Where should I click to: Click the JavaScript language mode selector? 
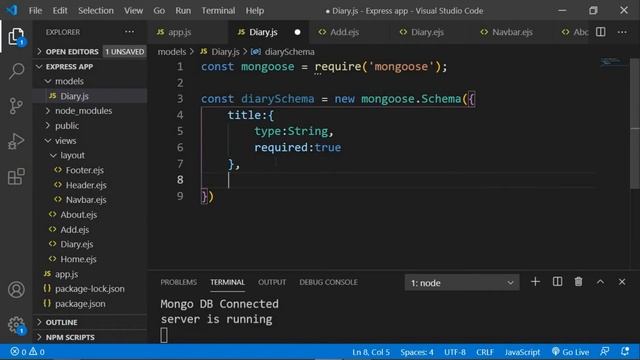[x=522, y=352]
